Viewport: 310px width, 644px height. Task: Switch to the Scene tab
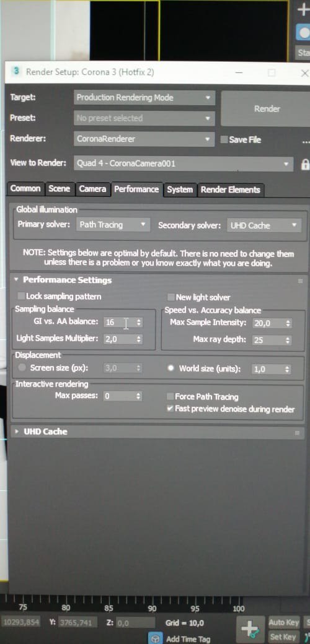click(60, 188)
